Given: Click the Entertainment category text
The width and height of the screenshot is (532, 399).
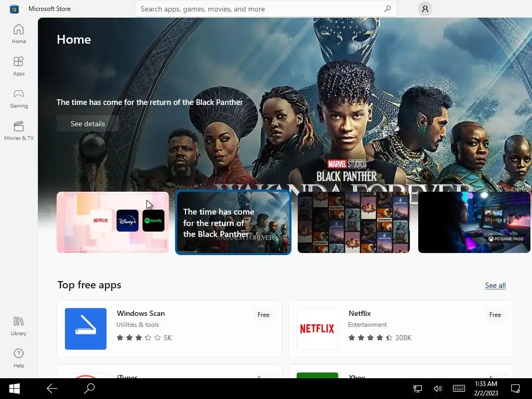Looking at the screenshot, I should pyautogui.click(x=367, y=325).
